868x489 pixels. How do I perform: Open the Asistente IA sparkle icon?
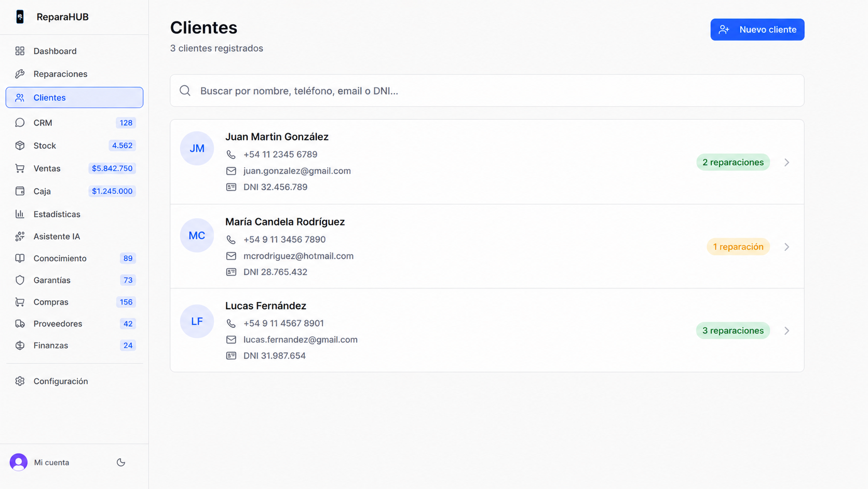coord(20,236)
